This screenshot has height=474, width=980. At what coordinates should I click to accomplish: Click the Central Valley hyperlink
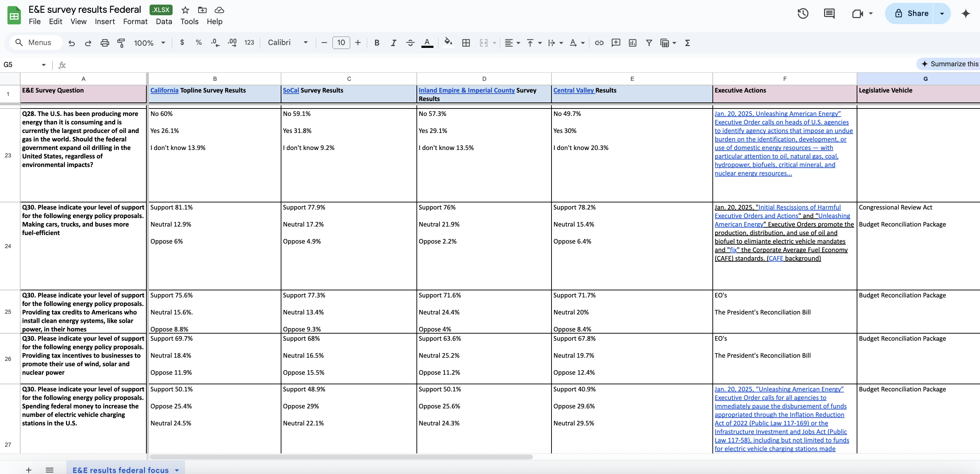(x=573, y=90)
